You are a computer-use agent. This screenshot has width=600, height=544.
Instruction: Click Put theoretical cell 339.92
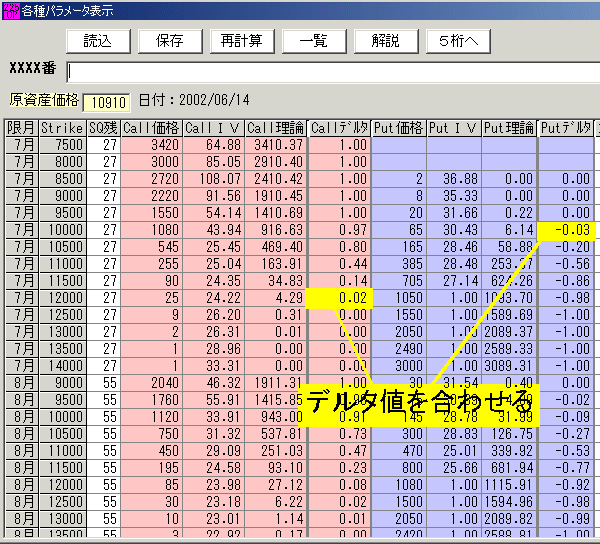pos(509,451)
